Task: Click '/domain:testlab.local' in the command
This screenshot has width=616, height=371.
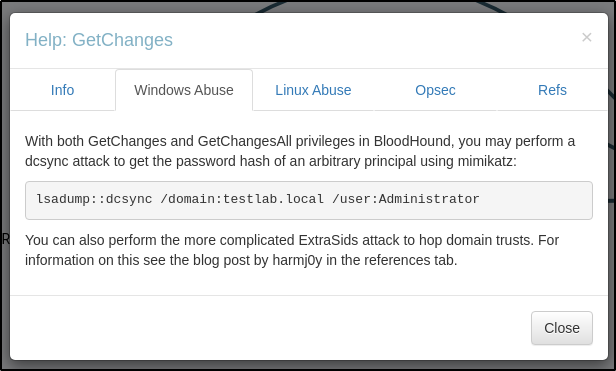Action: pyautogui.click(x=242, y=199)
